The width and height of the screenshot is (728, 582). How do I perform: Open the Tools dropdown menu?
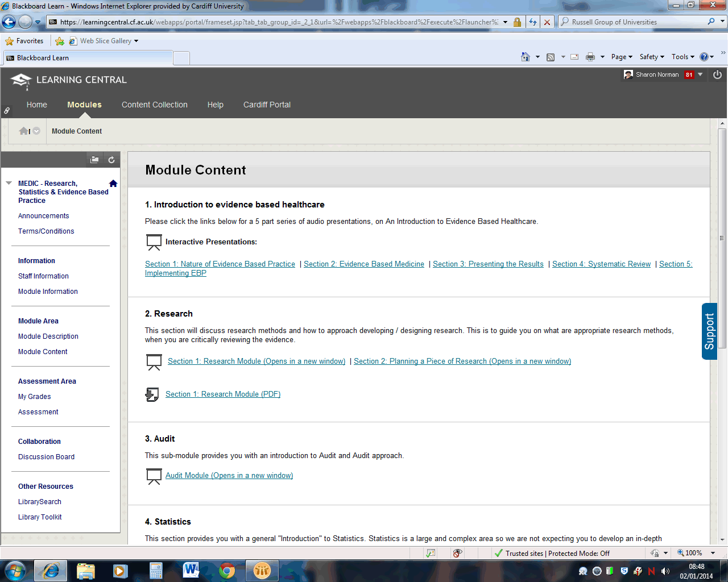682,57
